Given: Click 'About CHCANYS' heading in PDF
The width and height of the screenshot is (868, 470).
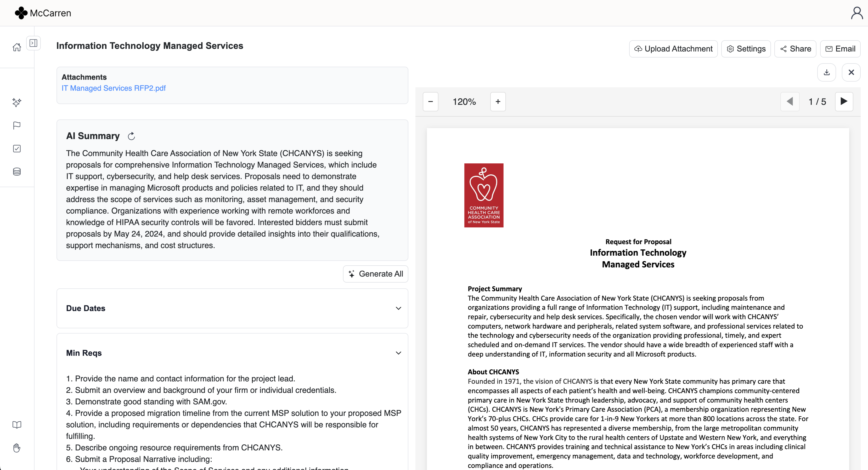Looking at the screenshot, I should 493,372.
